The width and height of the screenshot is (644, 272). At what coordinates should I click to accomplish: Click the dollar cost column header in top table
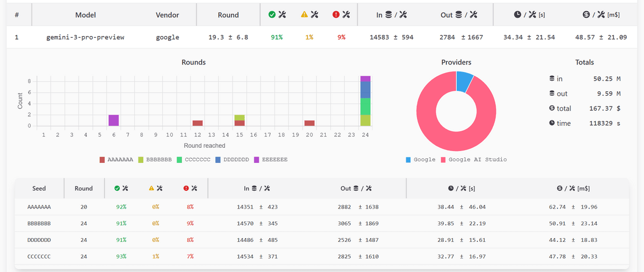[x=601, y=15]
